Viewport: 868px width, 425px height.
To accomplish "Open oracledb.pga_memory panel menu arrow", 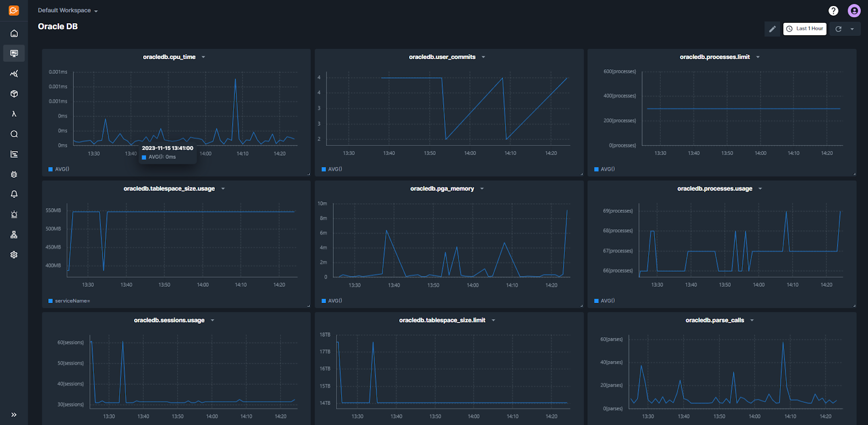I will [x=482, y=189].
